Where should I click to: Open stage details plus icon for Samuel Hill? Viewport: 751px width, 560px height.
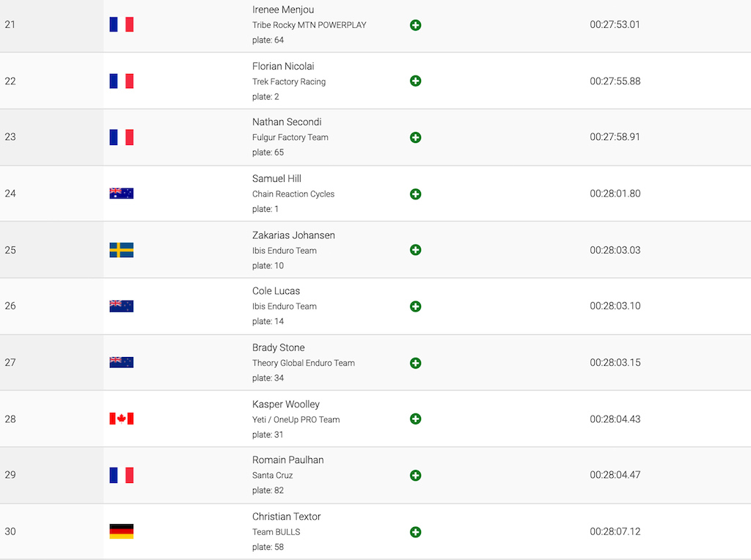click(415, 194)
